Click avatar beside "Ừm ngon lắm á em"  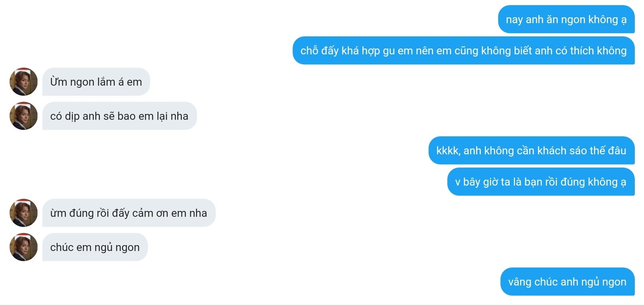point(24,82)
